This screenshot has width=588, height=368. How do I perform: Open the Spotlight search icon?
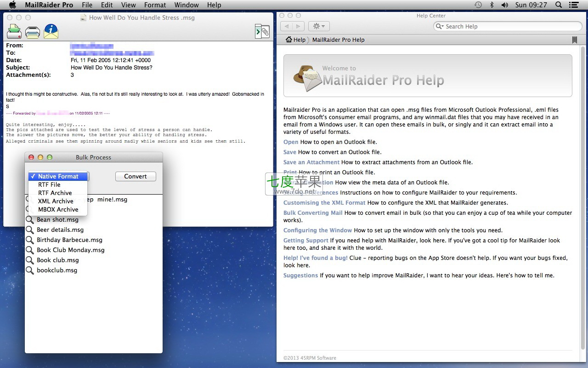point(559,5)
